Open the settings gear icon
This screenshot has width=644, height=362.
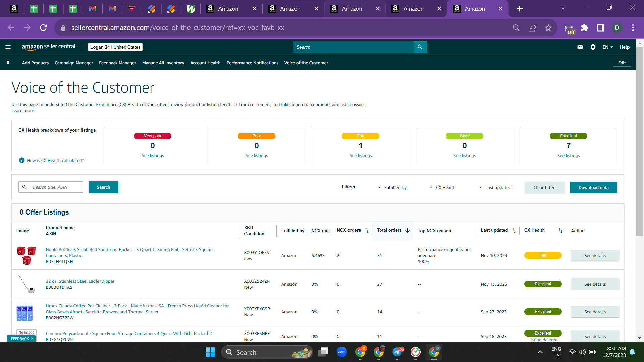[593, 47]
